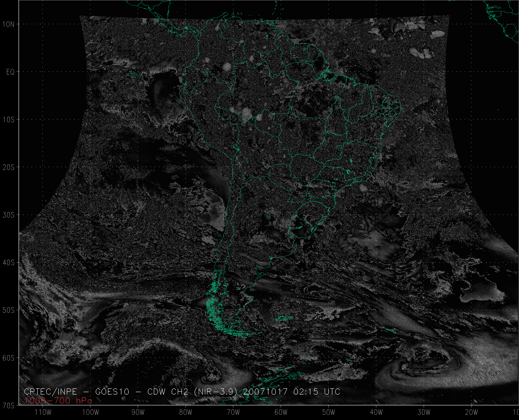519x420 pixels.
Task: Select the 70W longitude label
Action: 233,412
